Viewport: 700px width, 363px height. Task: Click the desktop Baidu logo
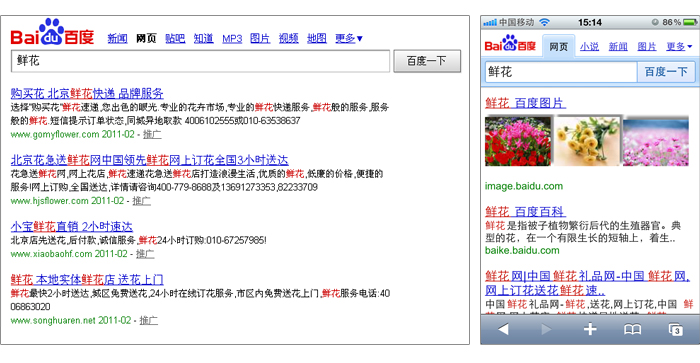[52, 32]
